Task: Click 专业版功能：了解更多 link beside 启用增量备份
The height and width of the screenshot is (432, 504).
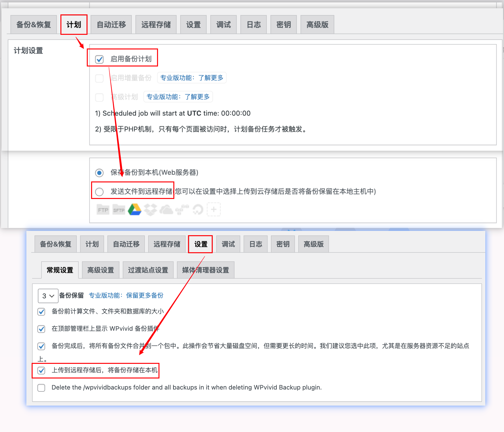Action: coord(192,78)
